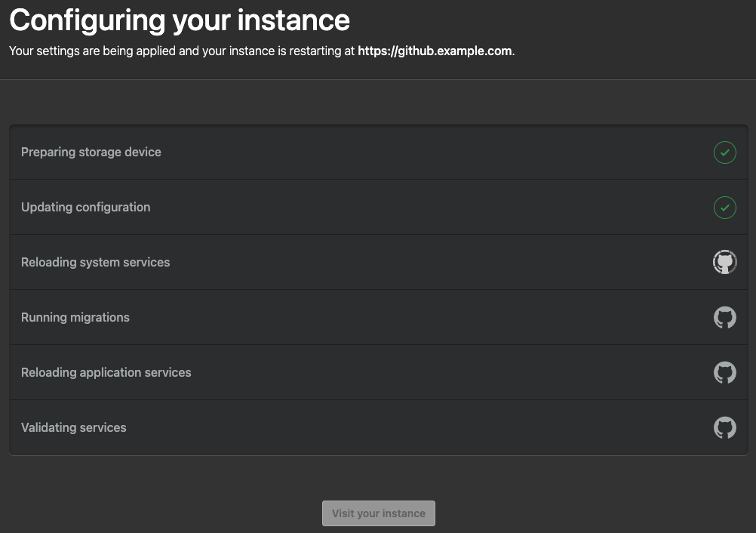Click the Octocat icon for Validating services
This screenshot has height=533, width=756.
[x=724, y=427]
